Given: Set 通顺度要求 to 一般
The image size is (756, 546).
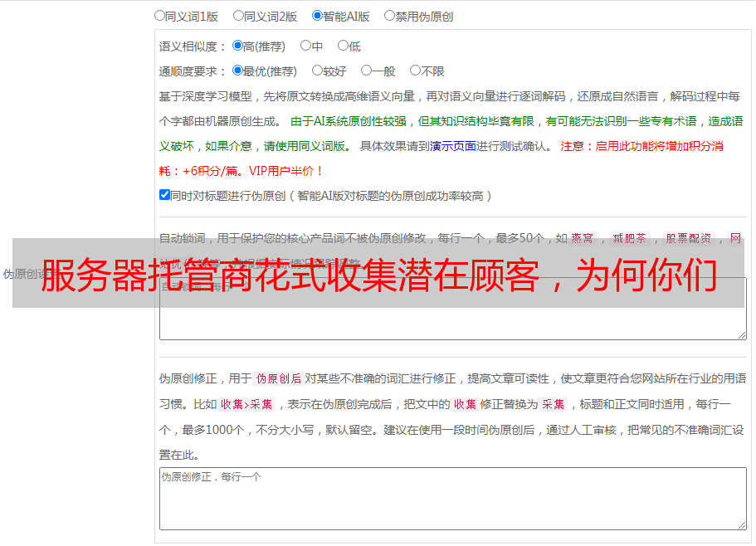Looking at the screenshot, I should pyautogui.click(x=367, y=71).
